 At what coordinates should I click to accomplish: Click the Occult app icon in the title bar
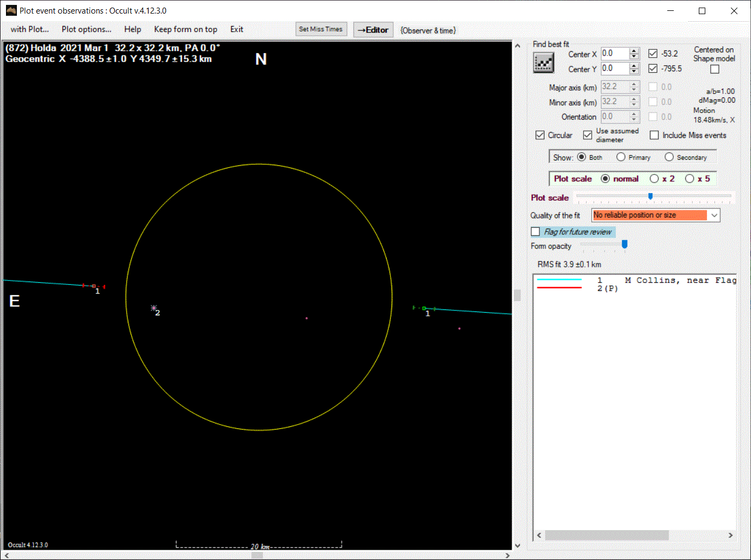(x=11, y=10)
